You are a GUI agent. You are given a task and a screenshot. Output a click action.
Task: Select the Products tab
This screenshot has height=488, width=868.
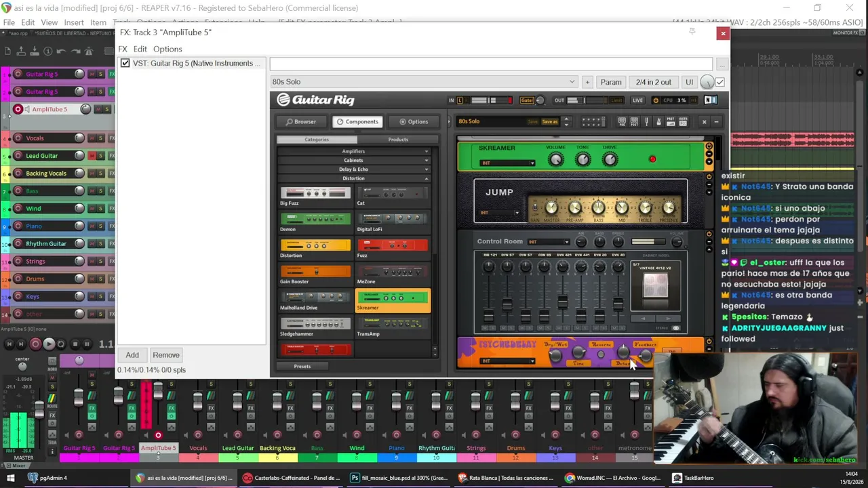(398, 140)
